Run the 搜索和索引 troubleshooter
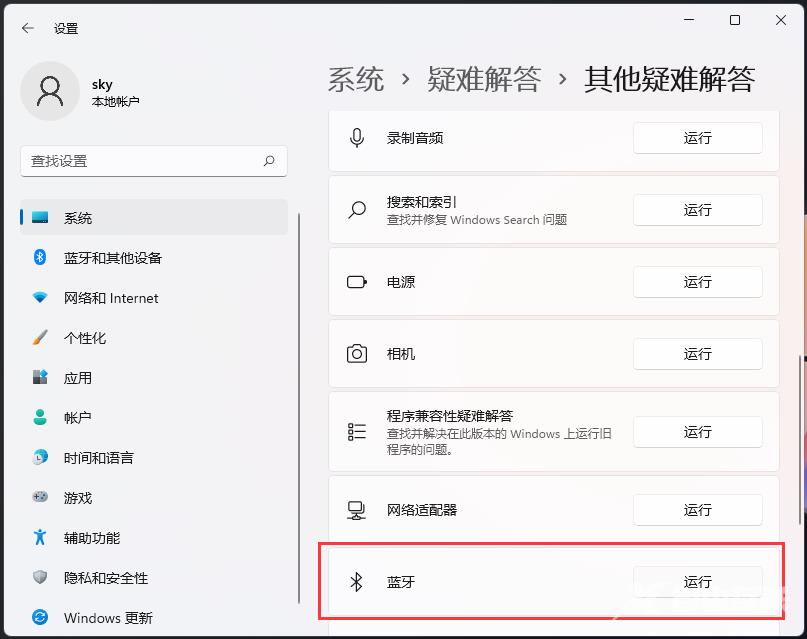The width and height of the screenshot is (807, 639). [697, 210]
